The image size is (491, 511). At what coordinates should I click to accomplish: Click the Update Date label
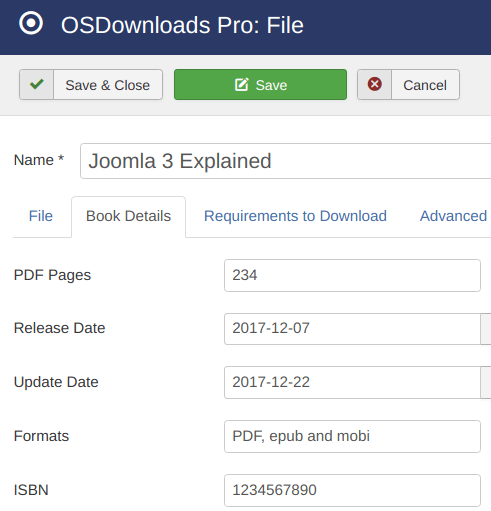pos(56,382)
